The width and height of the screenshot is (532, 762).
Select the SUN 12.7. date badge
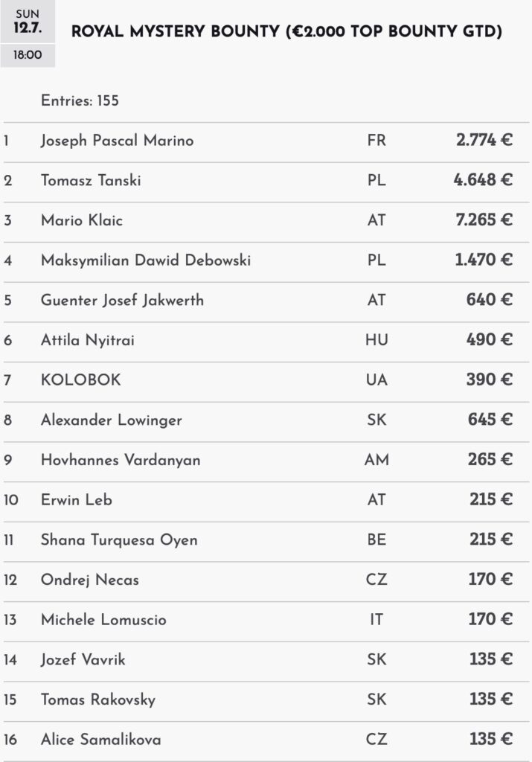click(x=28, y=22)
